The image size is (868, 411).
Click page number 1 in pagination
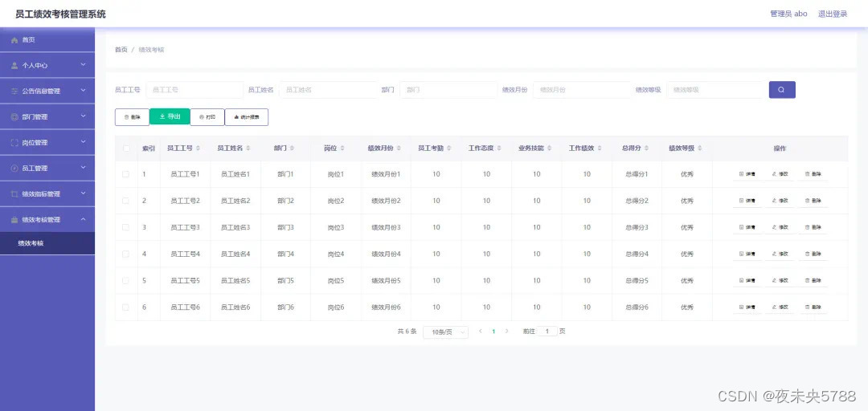pos(493,332)
